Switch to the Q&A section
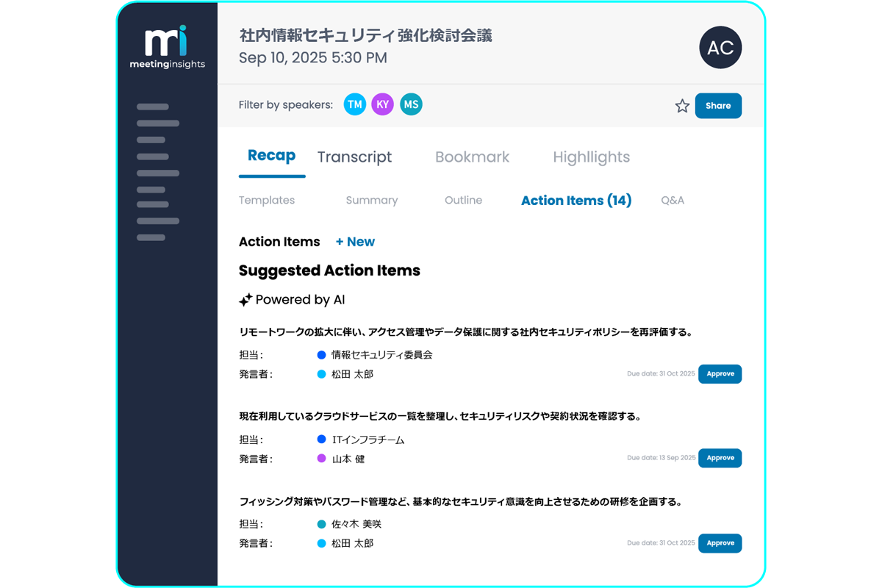The height and width of the screenshot is (588, 882). pyautogui.click(x=673, y=200)
